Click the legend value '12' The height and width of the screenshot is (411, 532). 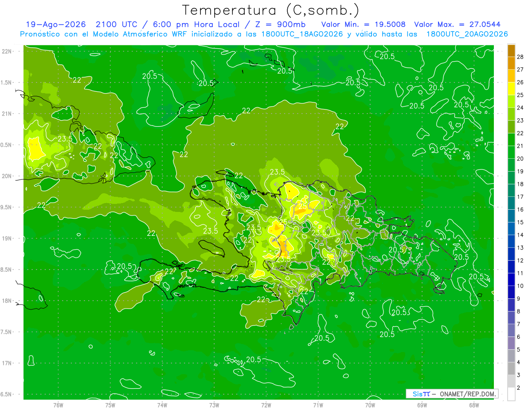(x=520, y=261)
